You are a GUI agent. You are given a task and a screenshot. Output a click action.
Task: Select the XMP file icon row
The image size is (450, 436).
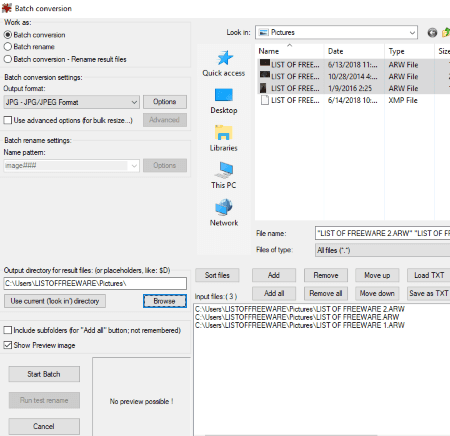[x=265, y=100]
